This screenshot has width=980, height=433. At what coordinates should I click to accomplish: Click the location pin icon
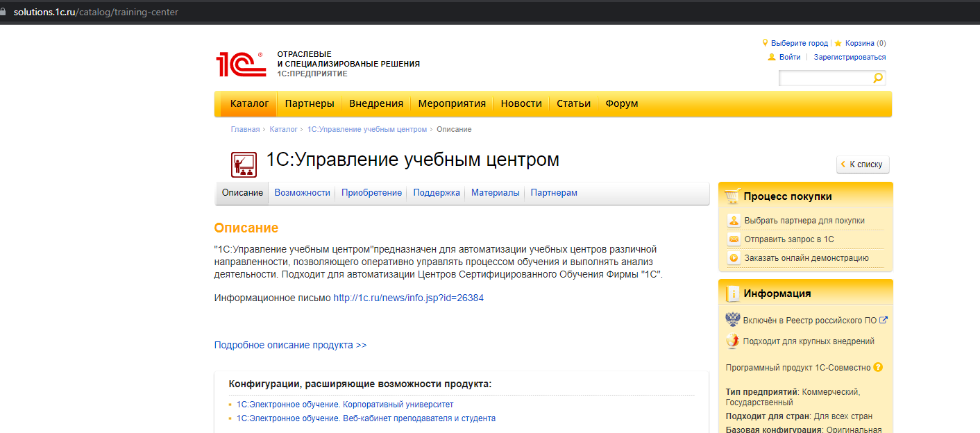pos(766,43)
